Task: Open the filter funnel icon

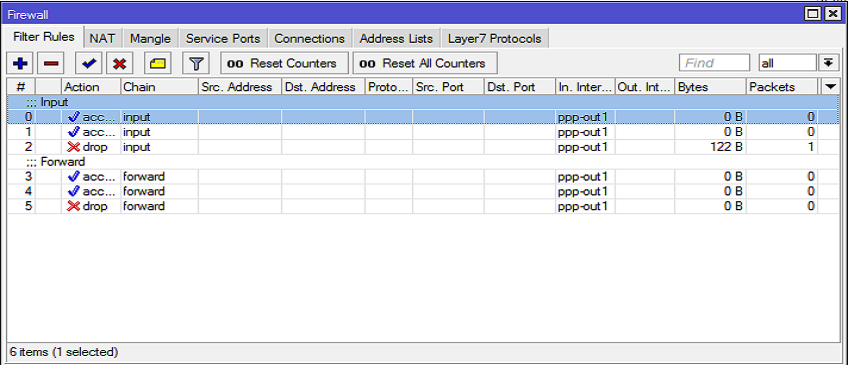Action: coord(196,63)
